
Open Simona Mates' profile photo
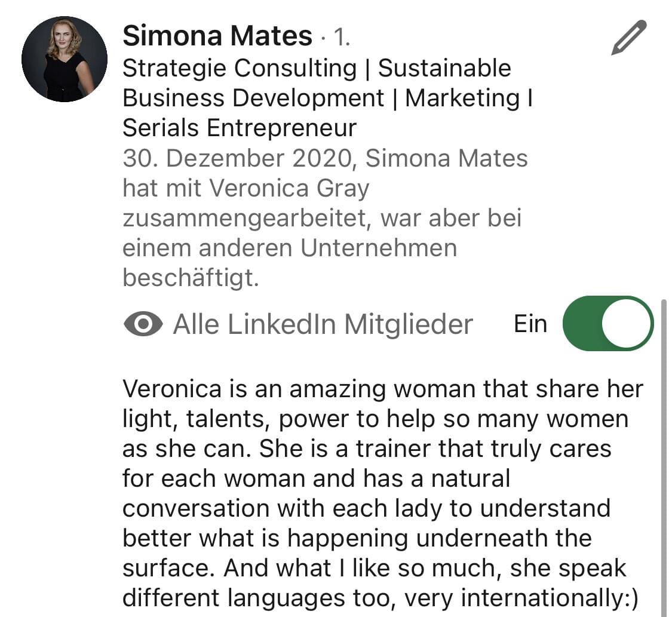[x=65, y=59]
